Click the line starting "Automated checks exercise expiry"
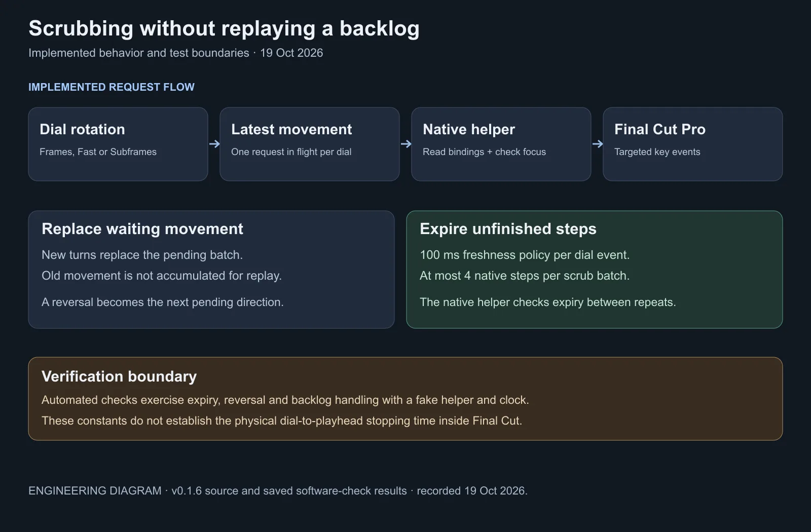 pos(285,400)
